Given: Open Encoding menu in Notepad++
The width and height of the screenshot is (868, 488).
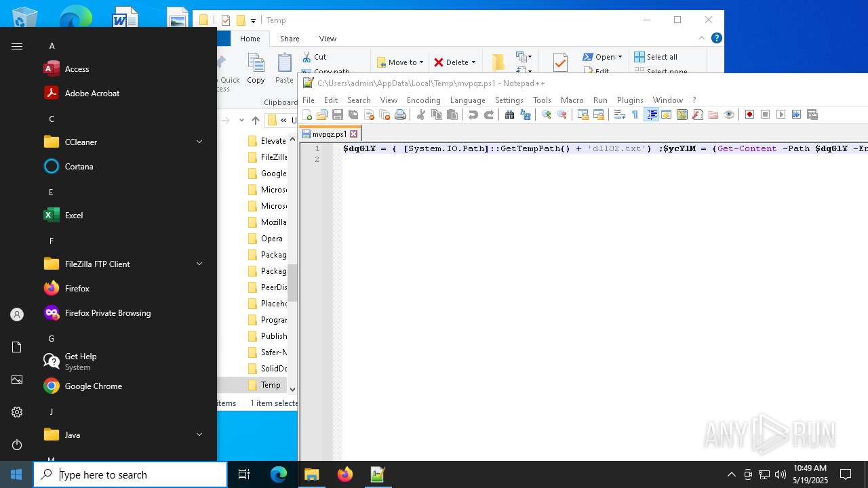Looking at the screenshot, I should tap(423, 100).
